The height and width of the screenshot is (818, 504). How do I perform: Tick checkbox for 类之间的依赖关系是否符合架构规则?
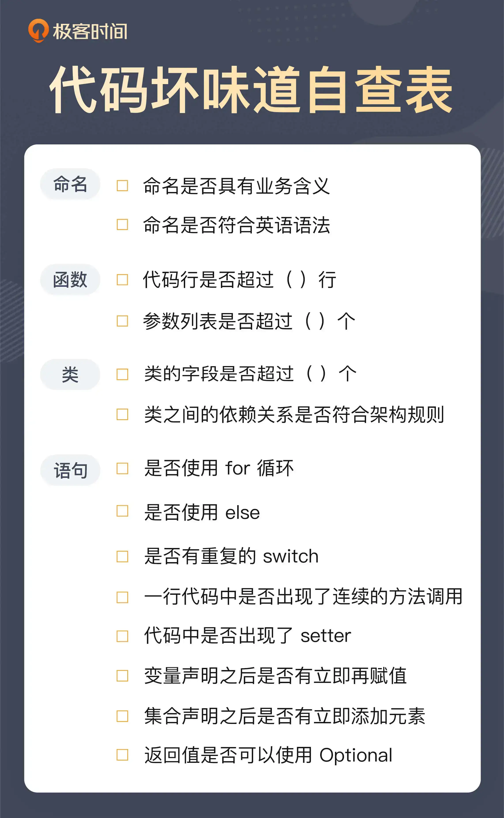coord(122,414)
